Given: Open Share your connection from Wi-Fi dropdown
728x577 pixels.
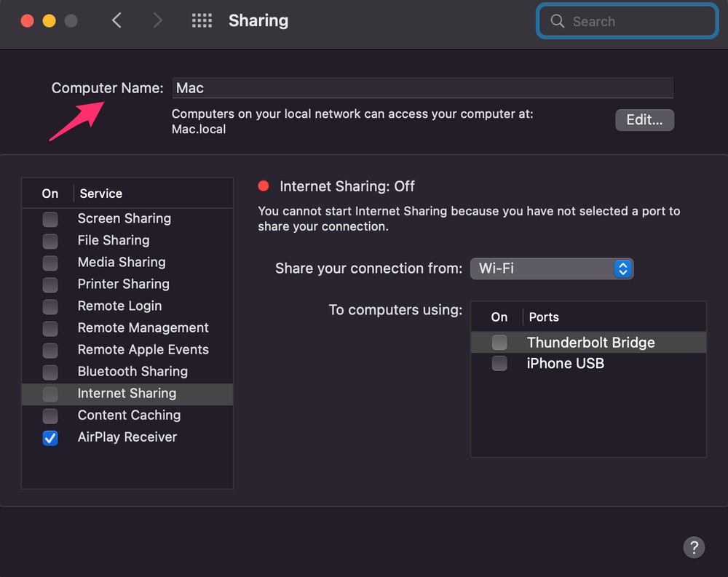Looking at the screenshot, I should (x=552, y=268).
